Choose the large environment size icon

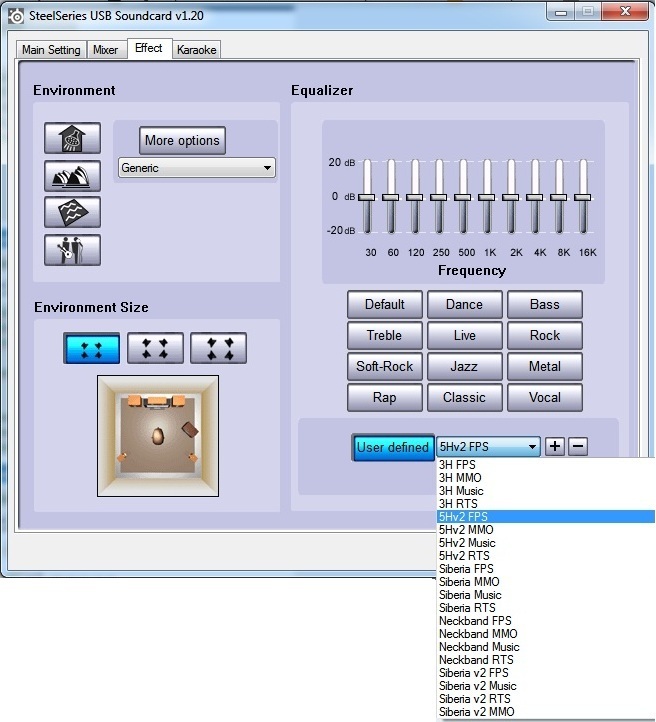click(x=218, y=348)
